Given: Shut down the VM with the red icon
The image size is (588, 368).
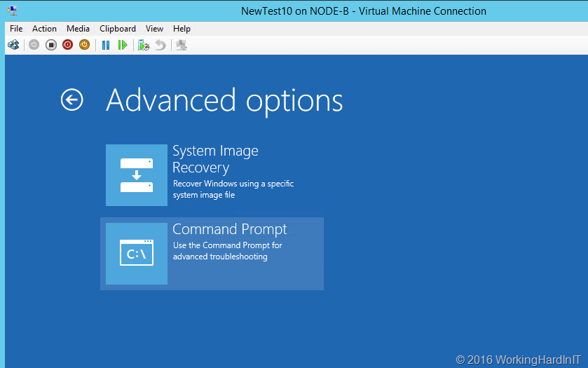Looking at the screenshot, I should (67, 45).
